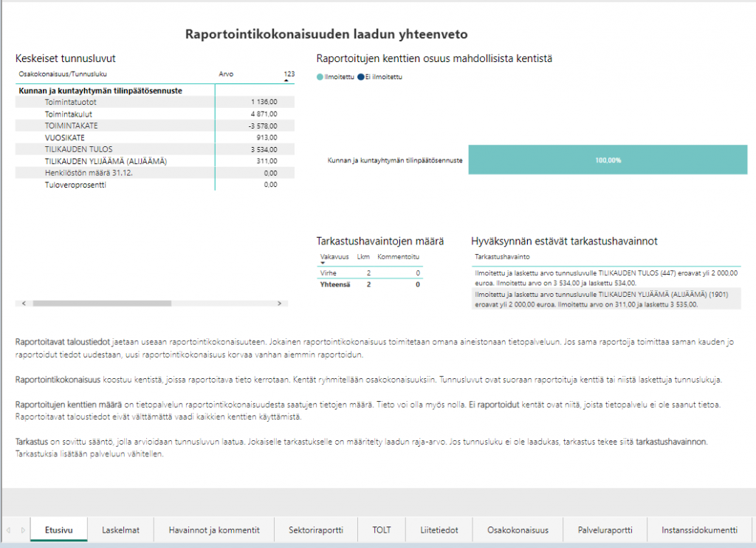Open the Liitetiedot tab
Viewport: 756px width, 548px height.
(439, 530)
